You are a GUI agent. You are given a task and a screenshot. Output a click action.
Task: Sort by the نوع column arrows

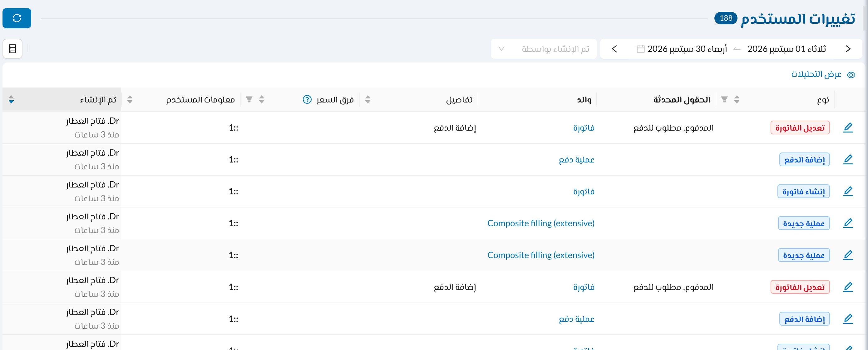737,99
